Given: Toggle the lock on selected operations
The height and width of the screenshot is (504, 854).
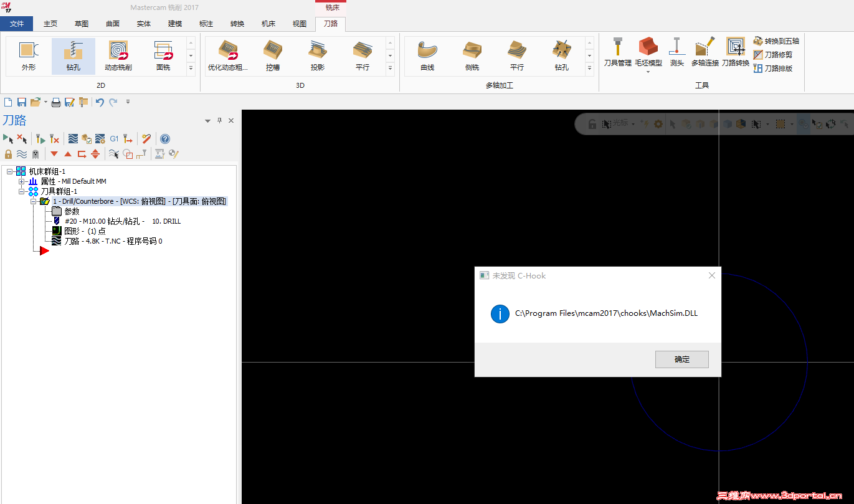Looking at the screenshot, I should 8,154.
